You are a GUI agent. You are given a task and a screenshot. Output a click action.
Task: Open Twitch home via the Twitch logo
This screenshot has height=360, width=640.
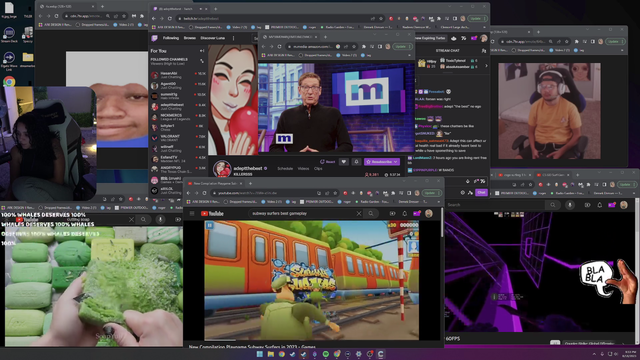click(155, 38)
